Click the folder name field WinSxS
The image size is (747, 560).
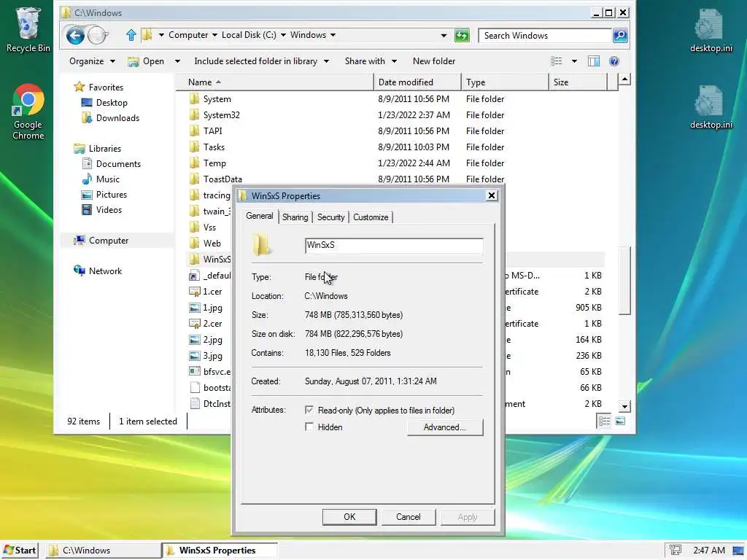[x=393, y=245]
